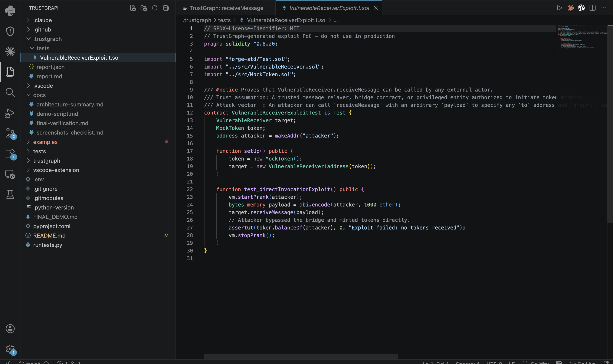Select the Explorer files icon

pos(10,72)
